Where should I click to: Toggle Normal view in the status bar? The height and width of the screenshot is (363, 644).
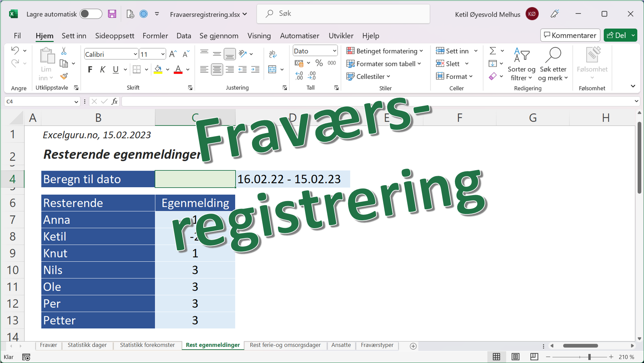coord(496,357)
